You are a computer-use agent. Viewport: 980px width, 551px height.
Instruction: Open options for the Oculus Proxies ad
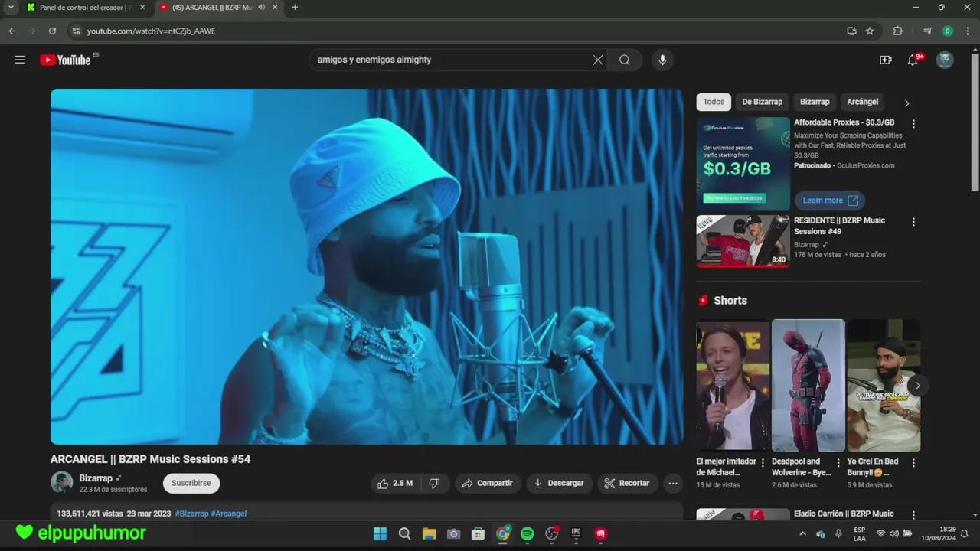[913, 123]
